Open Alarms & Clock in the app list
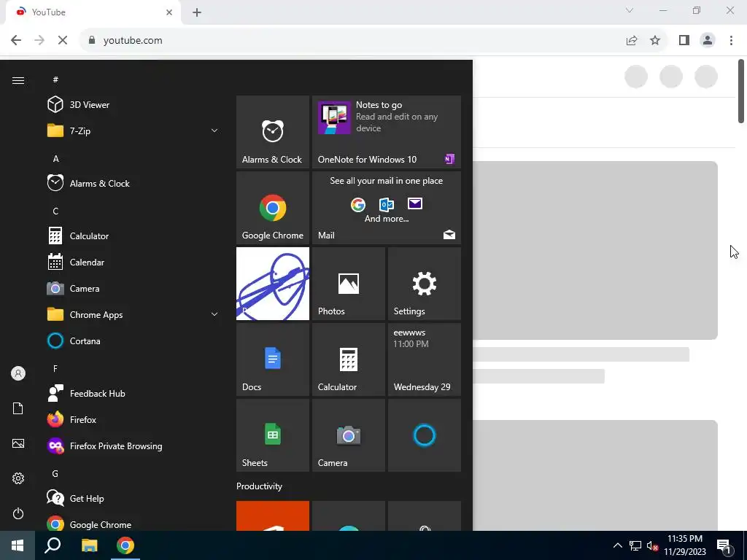The width and height of the screenshot is (747, 560). click(133, 183)
